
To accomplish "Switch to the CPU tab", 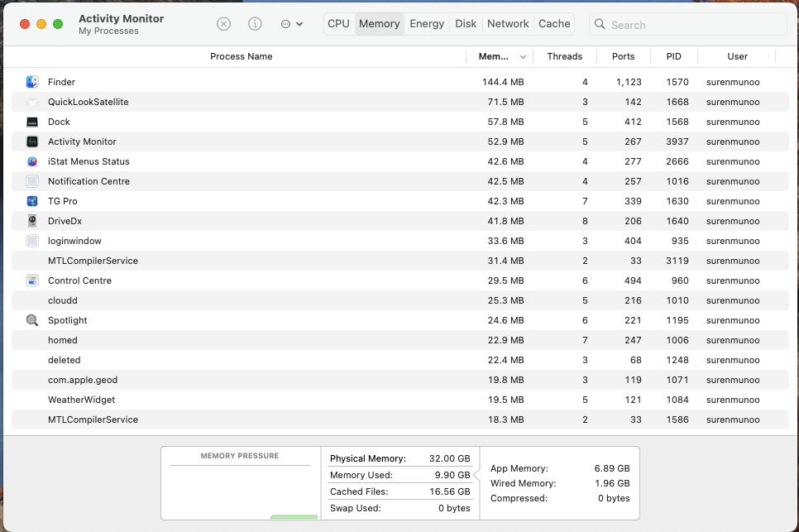I will tap(338, 24).
